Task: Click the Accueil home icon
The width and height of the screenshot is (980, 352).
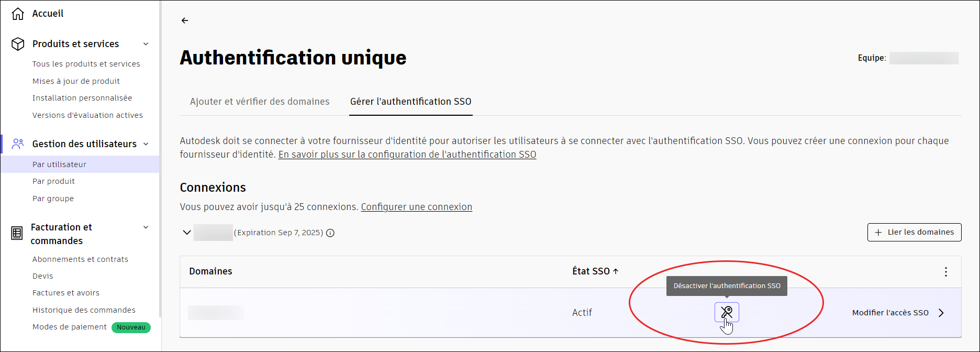Action: point(18,14)
